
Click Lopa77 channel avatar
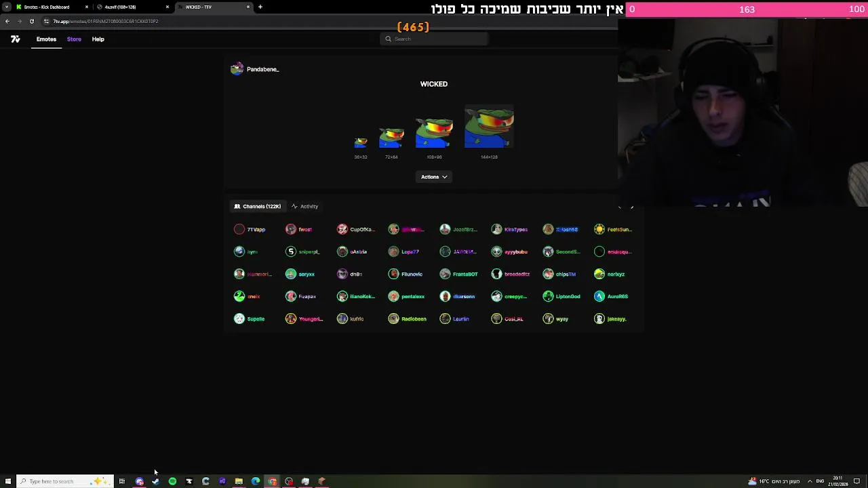click(x=394, y=251)
